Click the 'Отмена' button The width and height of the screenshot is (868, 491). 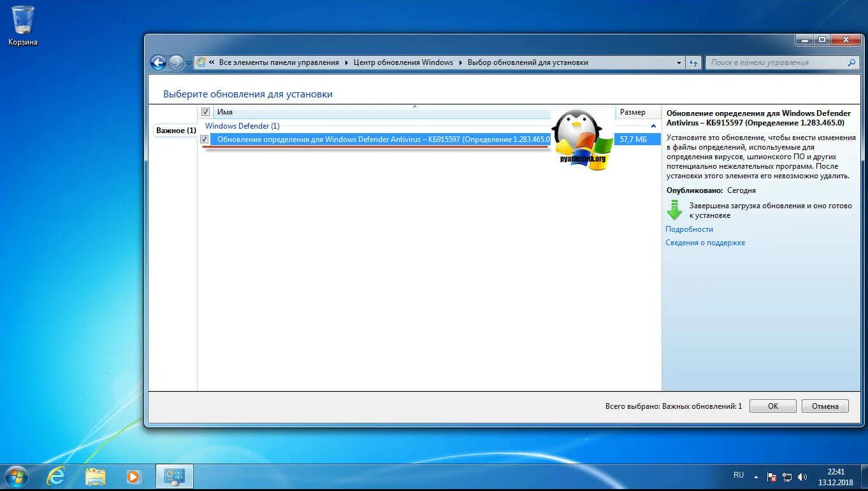pyautogui.click(x=825, y=406)
